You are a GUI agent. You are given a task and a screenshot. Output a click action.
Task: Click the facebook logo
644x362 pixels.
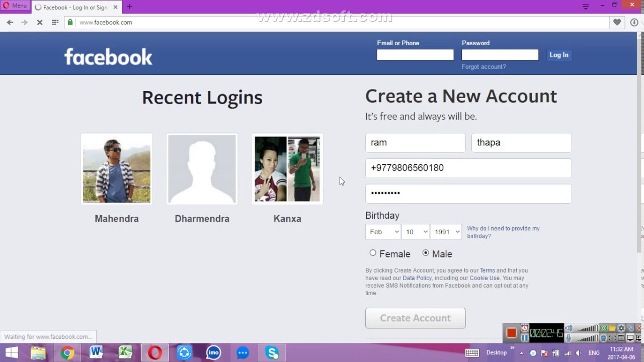(108, 57)
